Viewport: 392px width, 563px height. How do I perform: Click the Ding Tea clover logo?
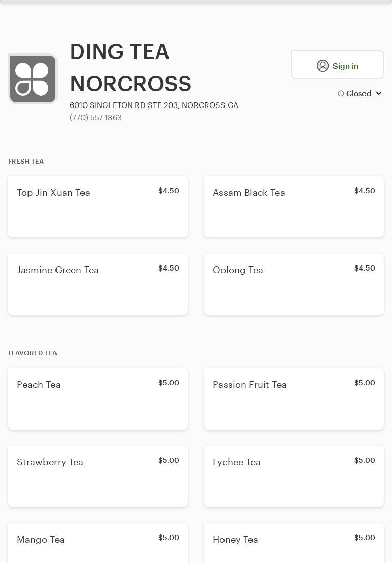click(x=33, y=79)
